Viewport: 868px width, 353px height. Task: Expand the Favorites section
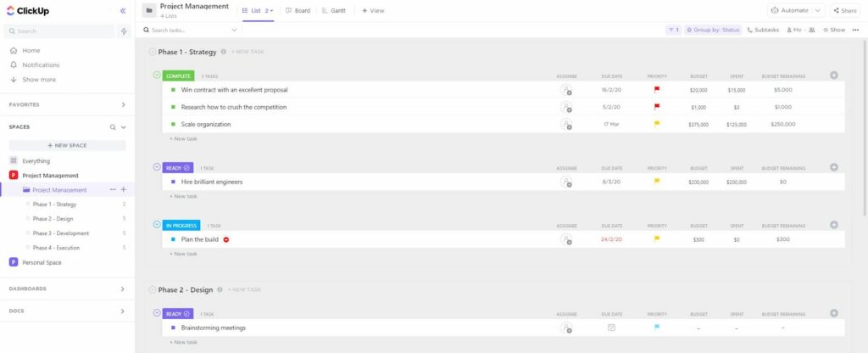pos(123,104)
